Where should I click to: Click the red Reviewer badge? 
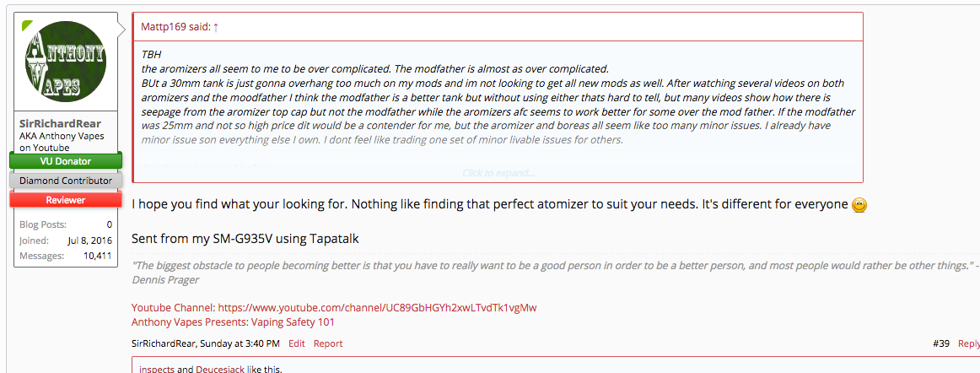pyautogui.click(x=66, y=200)
